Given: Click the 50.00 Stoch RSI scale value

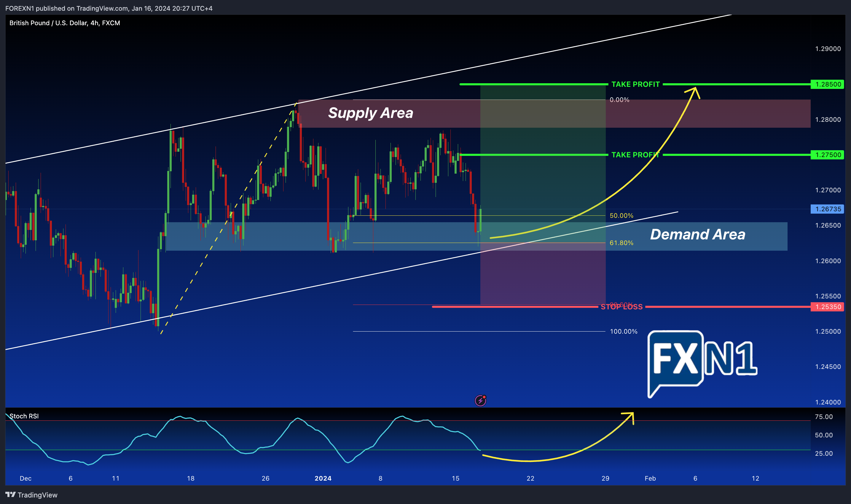Looking at the screenshot, I should (x=824, y=435).
